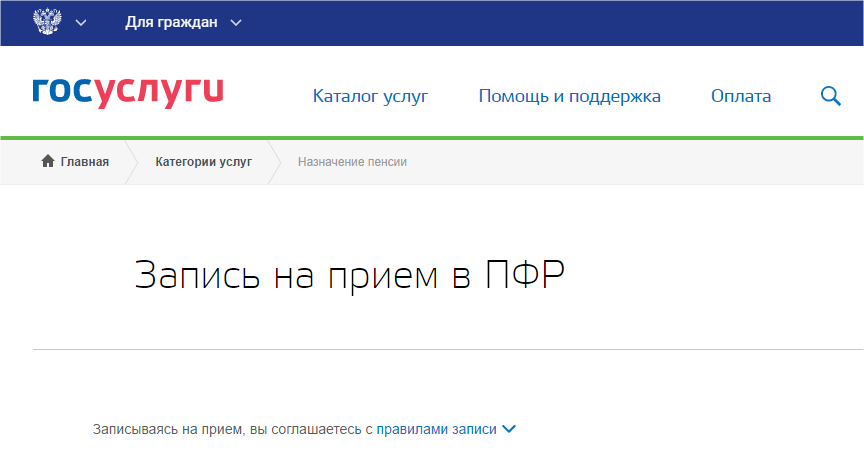Click the Госуслуги logo
This screenshot has height=456, width=864.
(128, 93)
